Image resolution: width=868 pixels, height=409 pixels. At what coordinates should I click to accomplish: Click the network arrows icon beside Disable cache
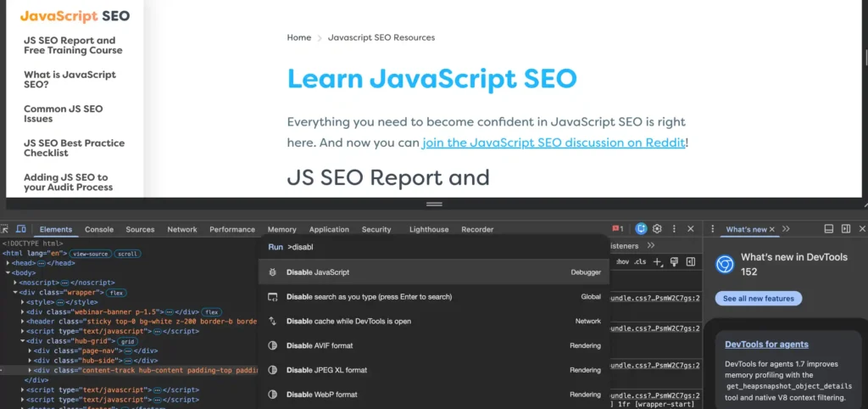(272, 321)
